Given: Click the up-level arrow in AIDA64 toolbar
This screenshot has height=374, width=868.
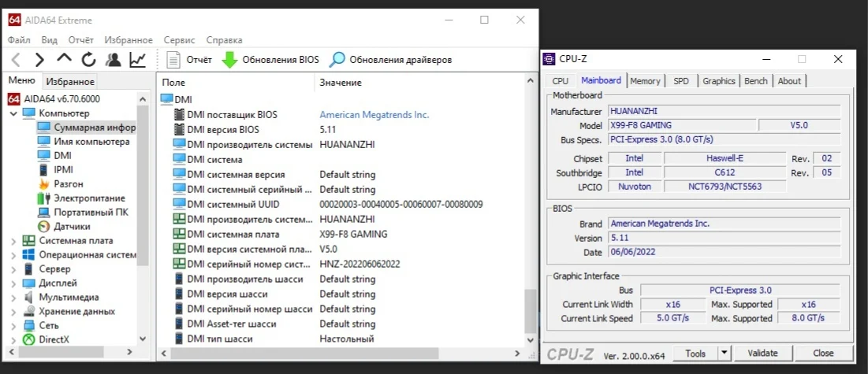Looking at the screenshot, I should coord(64,58).
